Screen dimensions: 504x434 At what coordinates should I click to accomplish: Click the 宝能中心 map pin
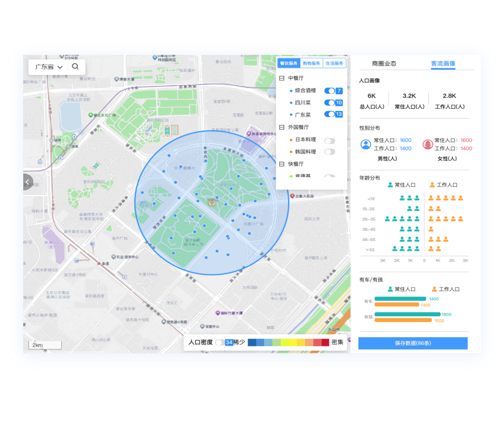click(x=202, y=326)
